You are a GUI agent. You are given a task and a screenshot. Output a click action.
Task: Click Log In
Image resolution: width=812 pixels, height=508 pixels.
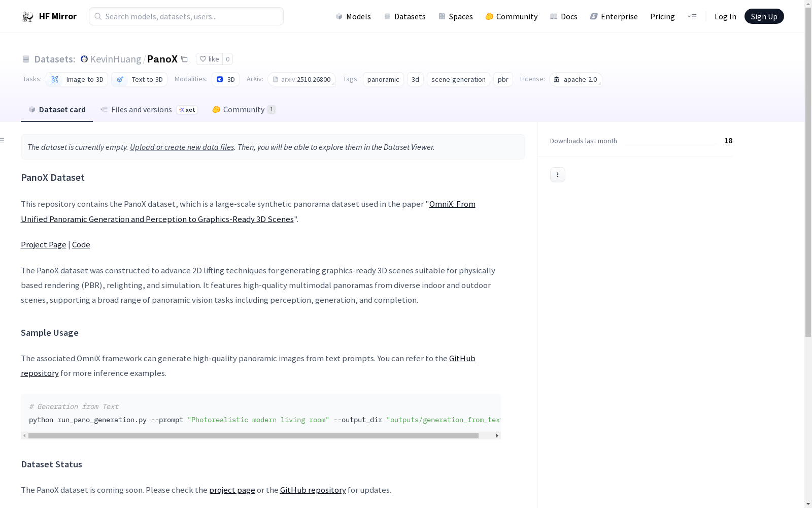click(x=725, y=17)
